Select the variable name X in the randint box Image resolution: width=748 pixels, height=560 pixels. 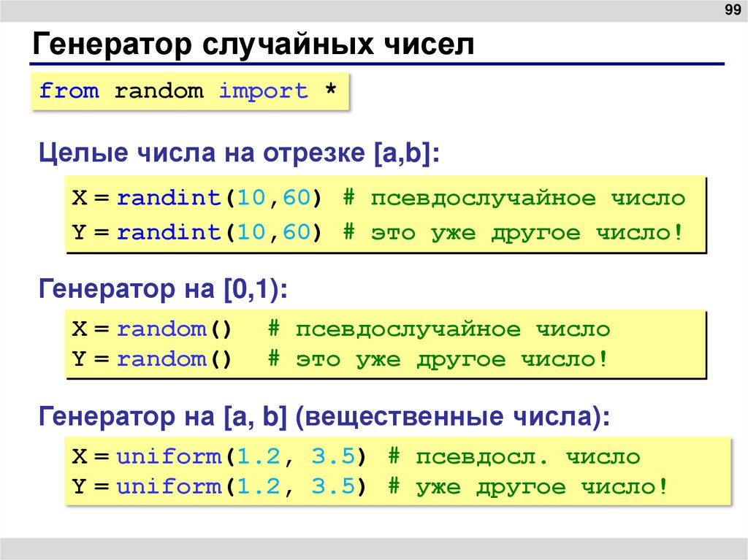click(77, 197)
